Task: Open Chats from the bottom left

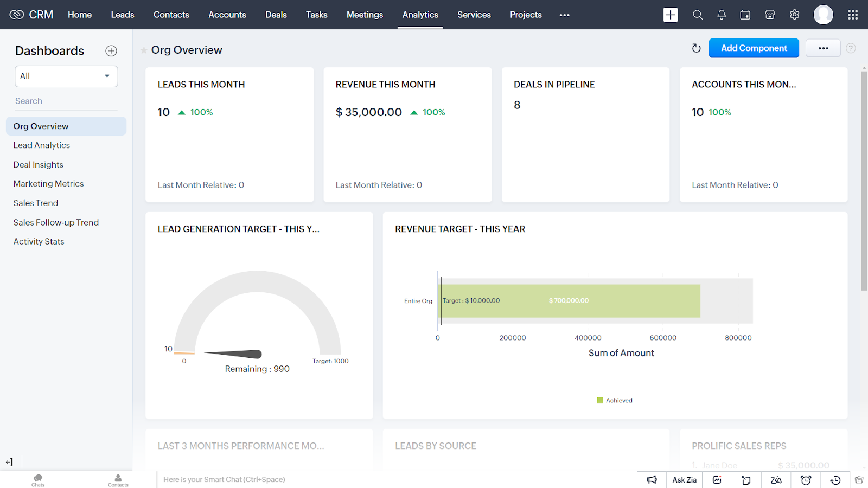Action: click(37, 481)
